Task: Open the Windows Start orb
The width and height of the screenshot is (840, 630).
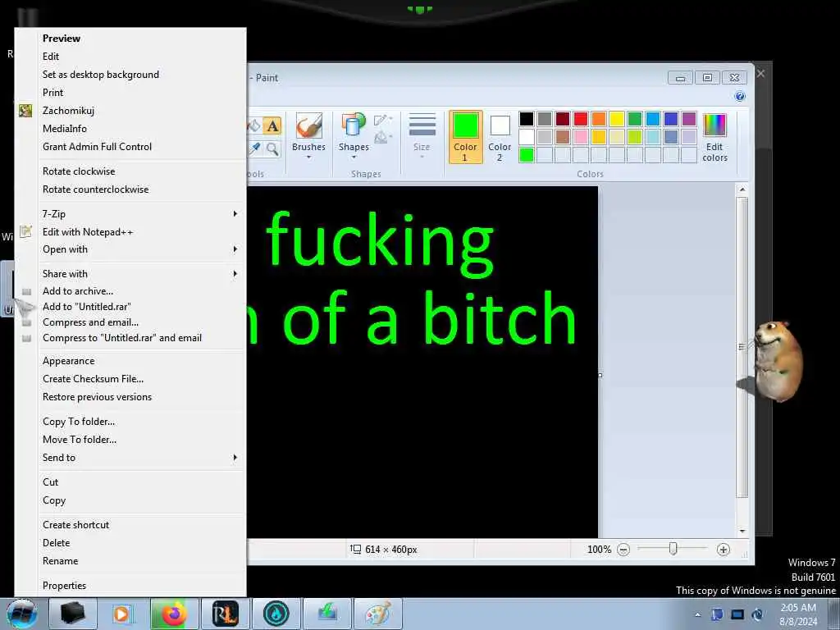Action: (x=21, y=614)
